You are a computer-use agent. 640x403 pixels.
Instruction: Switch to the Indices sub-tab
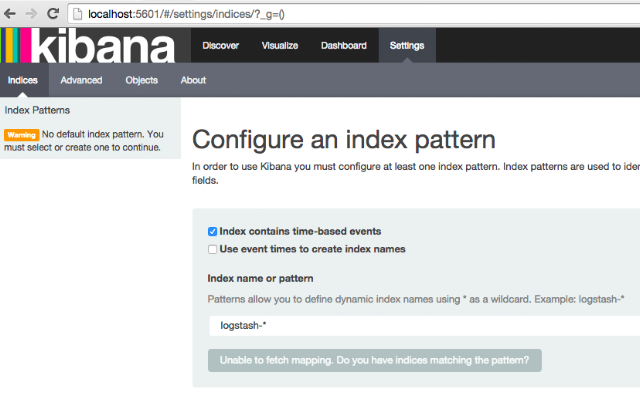click(23, 80)
